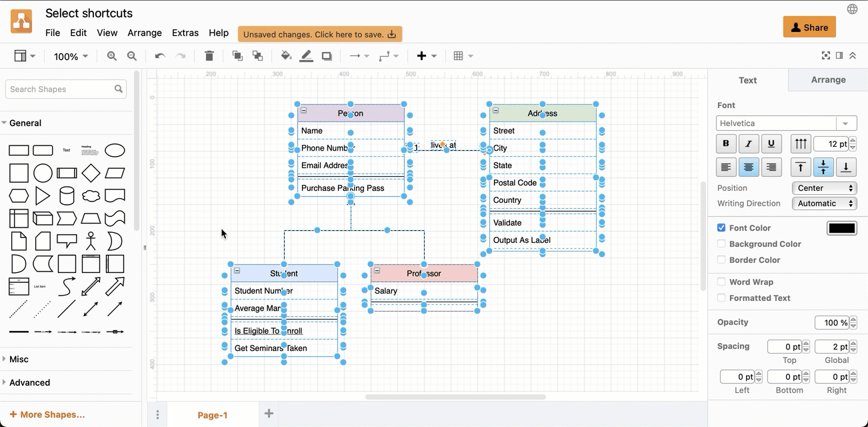Click More Shapes link
The image size is (868, 427).
click(46, 414)
